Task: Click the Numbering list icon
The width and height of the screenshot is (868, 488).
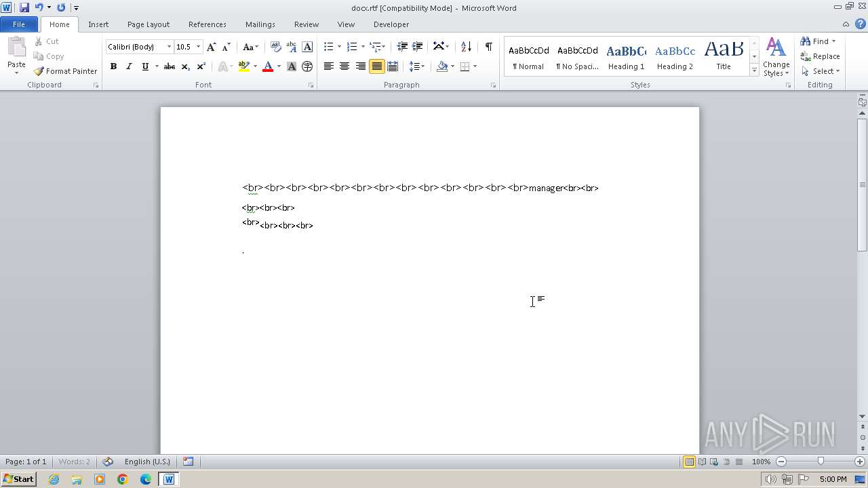Action: coord(352,47)
